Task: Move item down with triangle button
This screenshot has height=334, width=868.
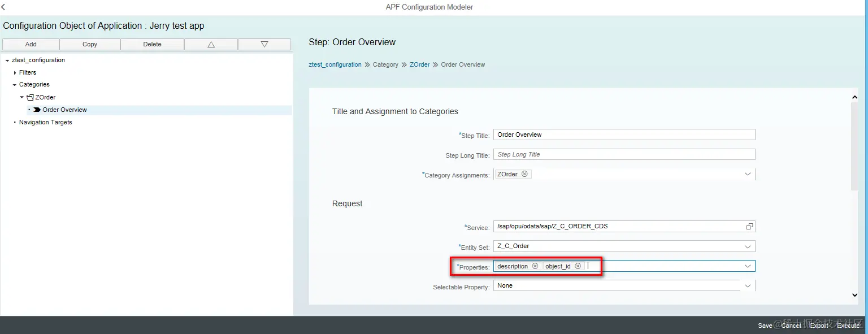Action: [x=264, y=44]
